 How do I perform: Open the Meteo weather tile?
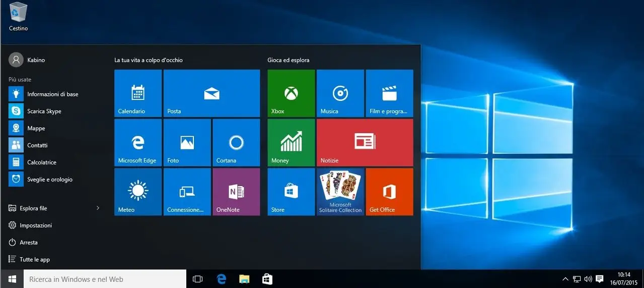[138, 192]
